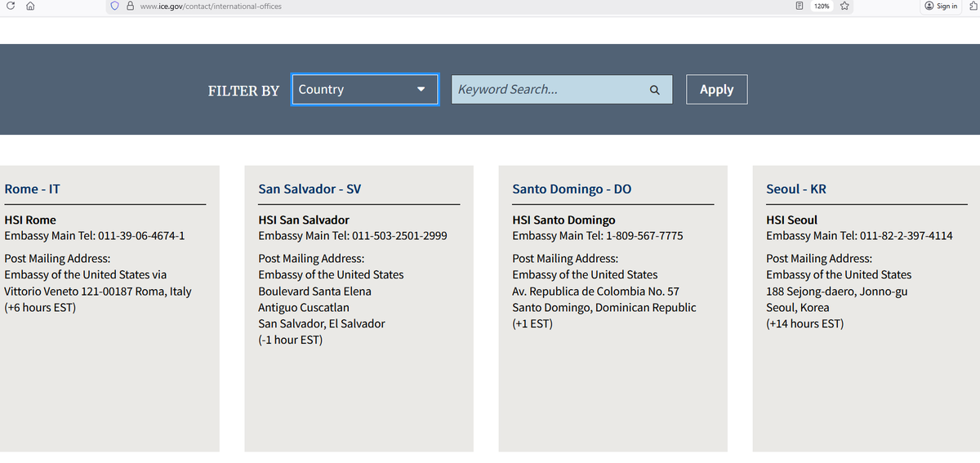The image size is (980, 463).
Task: Show site security padlock info
Action: pyautogui.click(x=130, y=6)
